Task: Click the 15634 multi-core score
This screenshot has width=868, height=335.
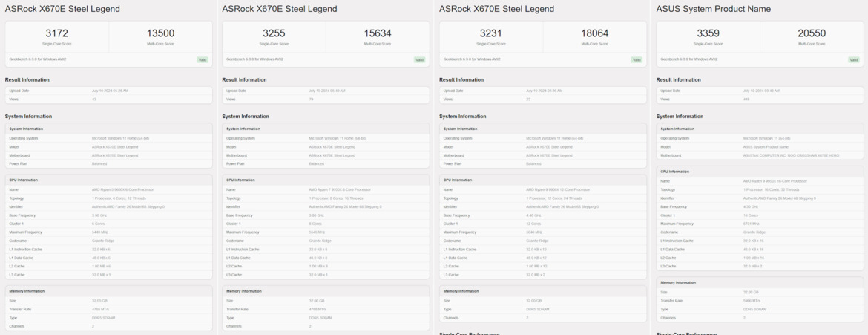Action: 378,33
